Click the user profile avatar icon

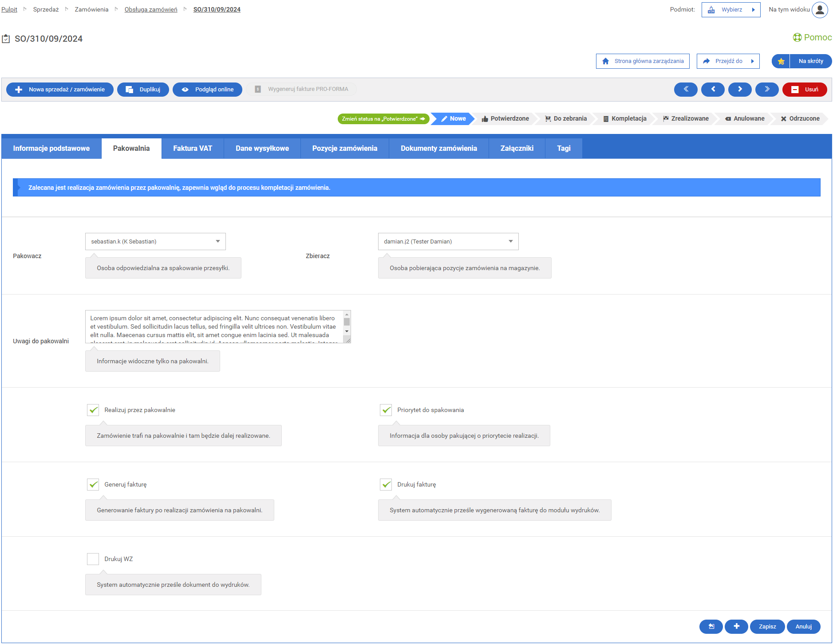[x=819, y=10]
